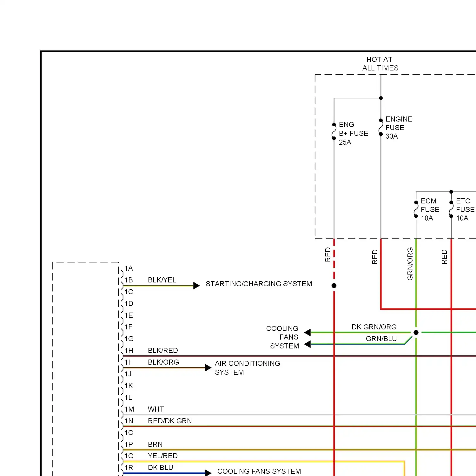Click the DK BLU arrowhead to COOLING FANS SYSTEM
This screenshot has width=476, height=476.
(x=208, y=473)
